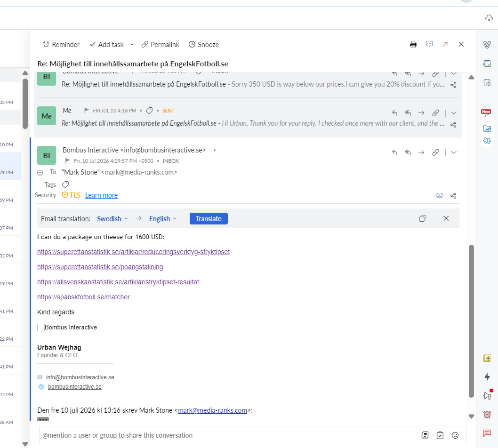
Task: Reply to Bombus Interactive open message
Action: (394, 152)
